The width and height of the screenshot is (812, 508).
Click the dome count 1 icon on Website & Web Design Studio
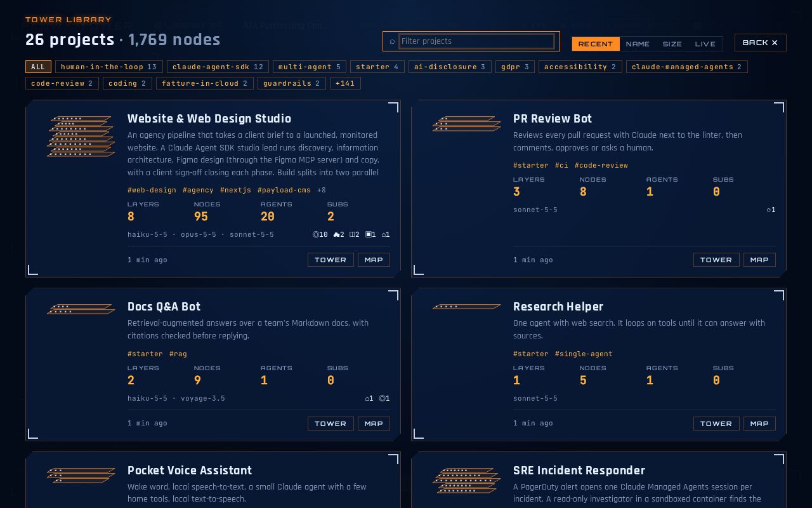click(x=386, y=234)
